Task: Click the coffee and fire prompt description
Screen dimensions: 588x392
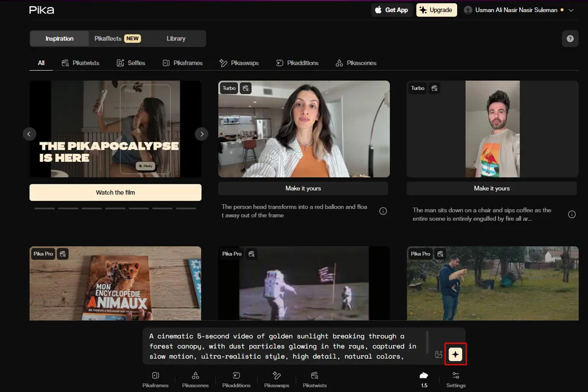Action: [x=482, y=214]
